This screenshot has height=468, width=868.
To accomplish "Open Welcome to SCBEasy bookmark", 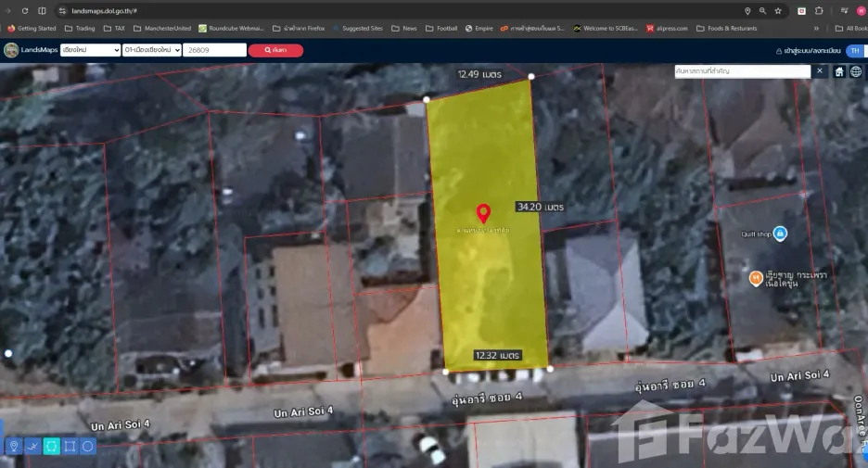I will (x=605, y=28).
